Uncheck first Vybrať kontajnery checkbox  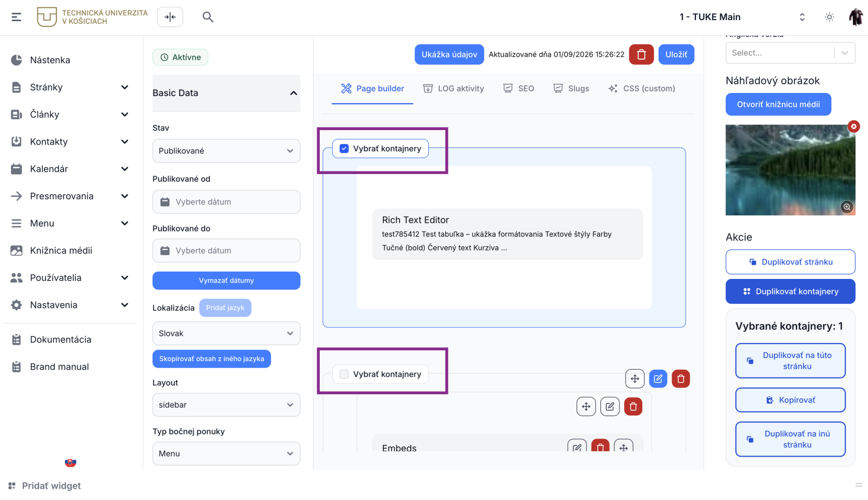[x=344, y=149]
